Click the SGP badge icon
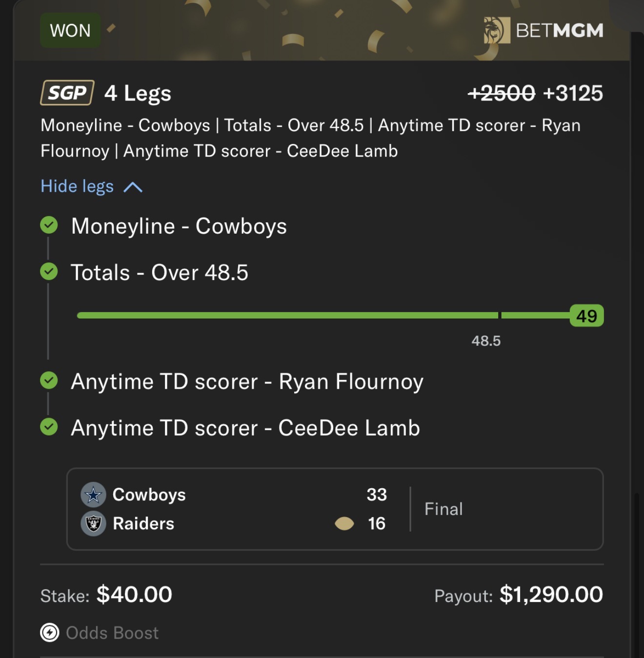The width and height of the screenshot is (644, 658). (x=67, y=93)
